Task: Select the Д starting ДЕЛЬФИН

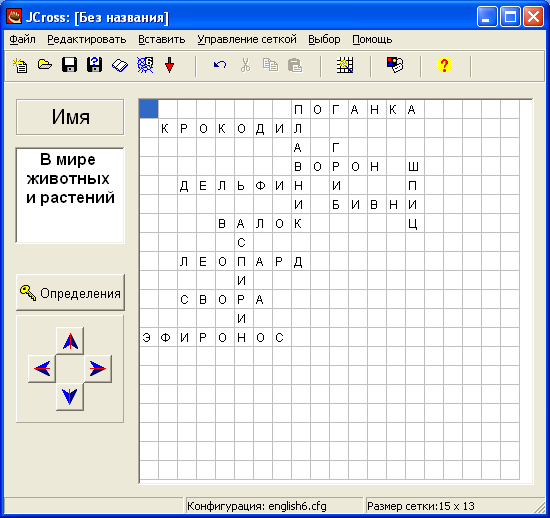Action: tap(187, 186)
